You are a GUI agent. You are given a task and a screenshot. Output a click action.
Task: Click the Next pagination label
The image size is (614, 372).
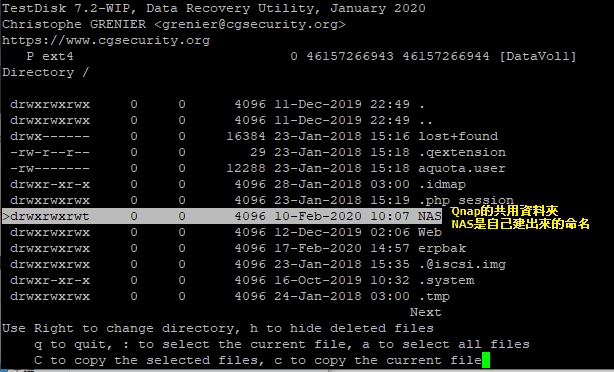click(426, 312)
